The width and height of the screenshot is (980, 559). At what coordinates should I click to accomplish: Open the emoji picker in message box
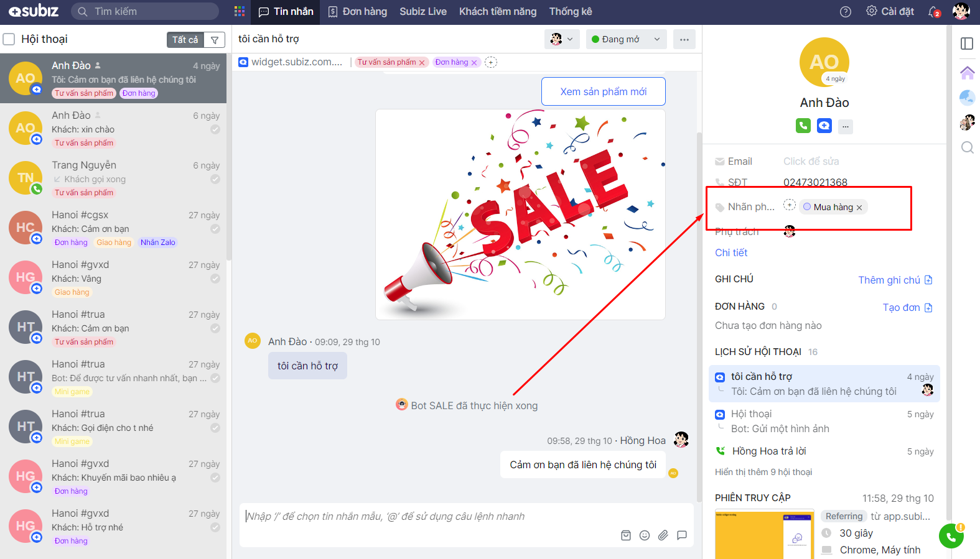645,535
